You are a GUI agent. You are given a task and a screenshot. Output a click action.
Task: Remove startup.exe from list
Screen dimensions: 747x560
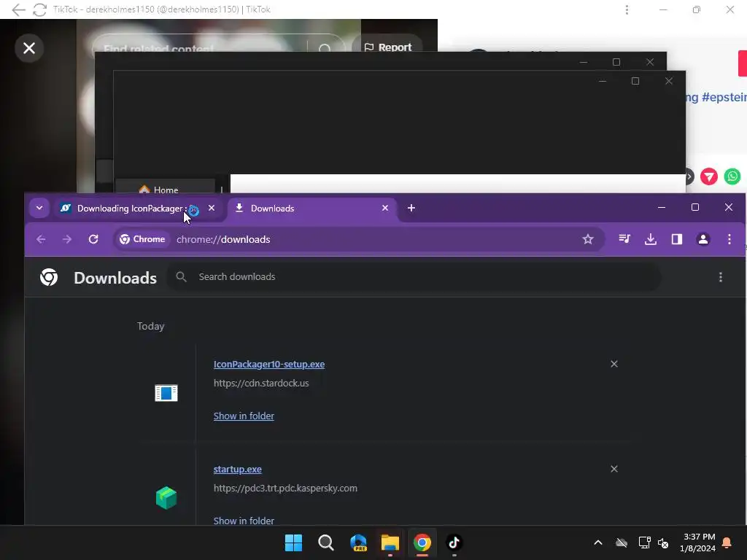pyautogui.click(x=614, y=469)
